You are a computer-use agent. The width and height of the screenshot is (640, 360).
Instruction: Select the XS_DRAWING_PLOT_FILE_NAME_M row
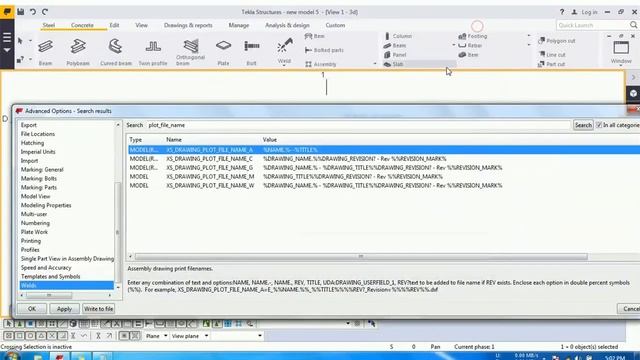384,177
